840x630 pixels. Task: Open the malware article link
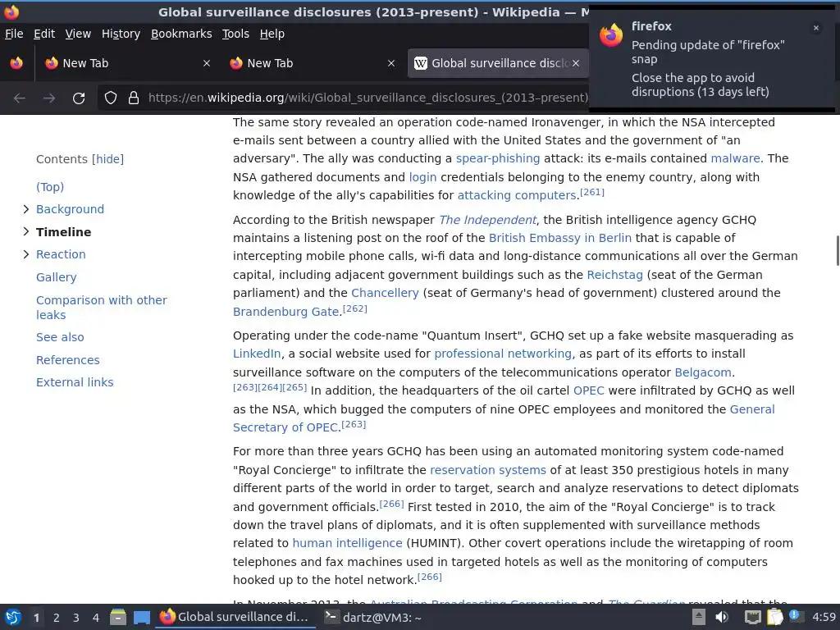(x=735, y=158)
